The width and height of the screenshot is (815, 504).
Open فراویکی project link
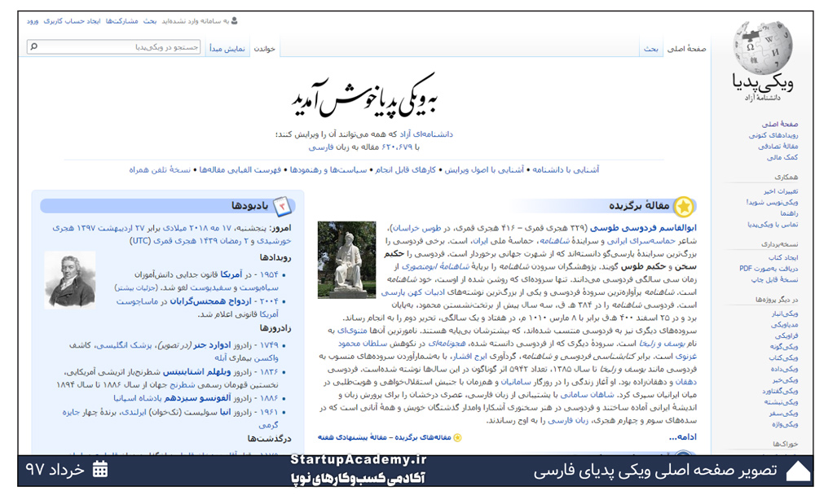pyautogui.click(x=786, y=336)
